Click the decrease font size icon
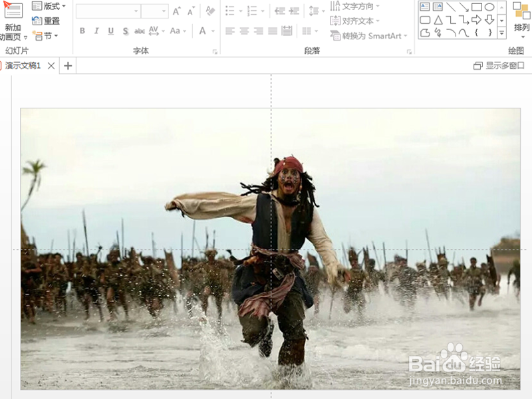 click(192, 11)
